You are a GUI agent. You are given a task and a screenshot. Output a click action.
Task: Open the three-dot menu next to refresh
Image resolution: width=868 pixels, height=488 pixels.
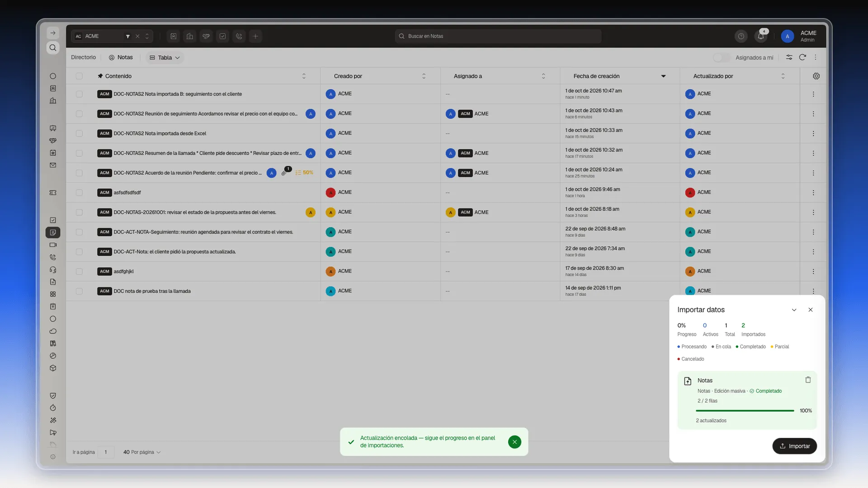[x=816, y=57]
